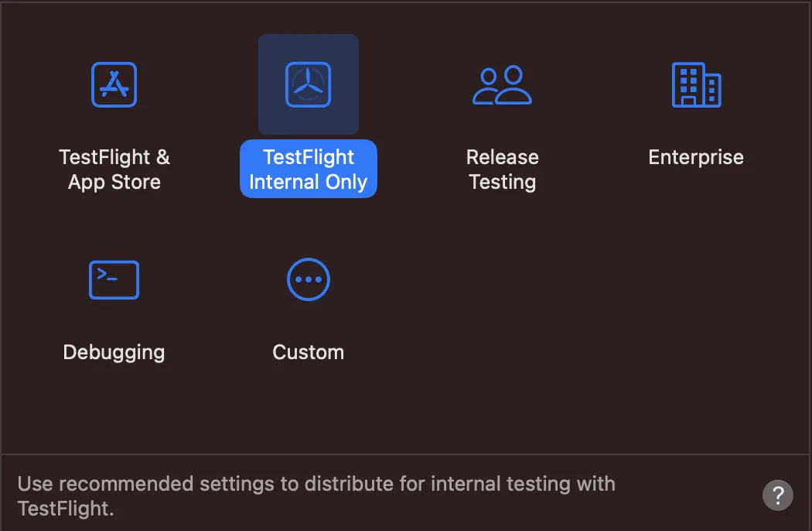Pick the Debugging terminal icon
The image size is (812, 531).
coord(114,279)
